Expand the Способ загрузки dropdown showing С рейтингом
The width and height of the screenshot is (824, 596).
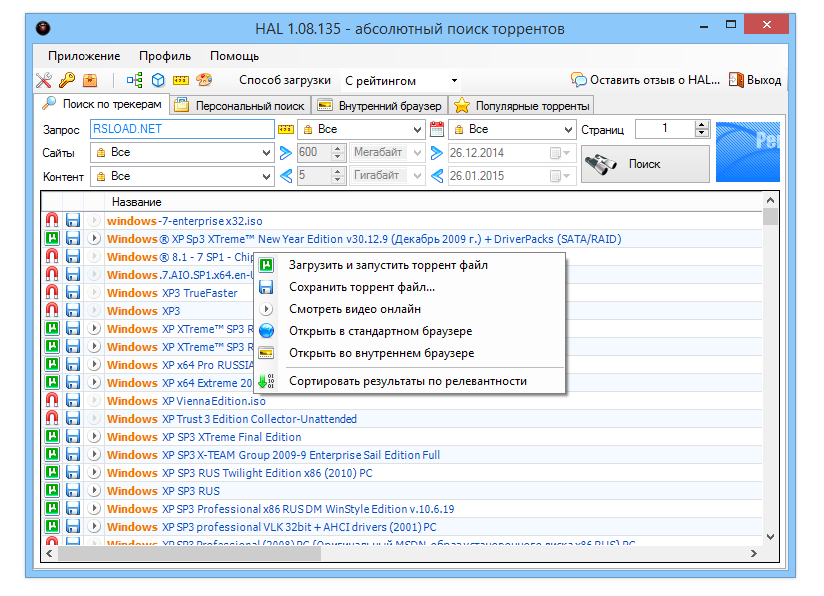click(x=454, y=81)
